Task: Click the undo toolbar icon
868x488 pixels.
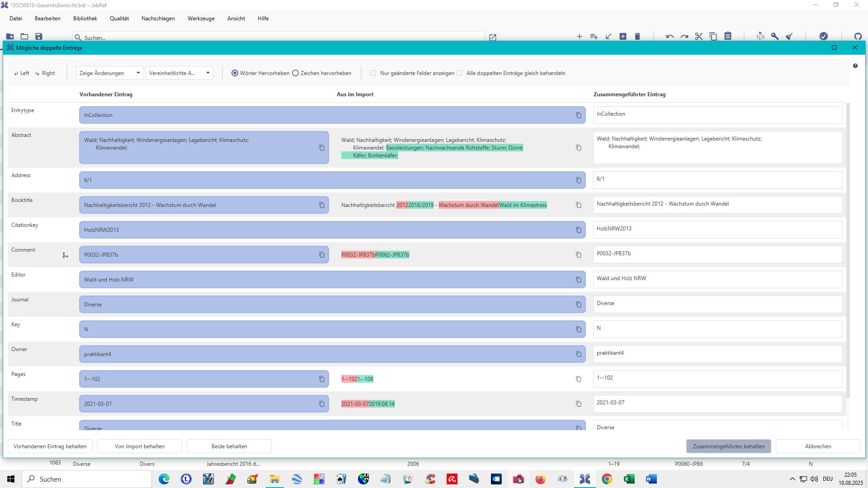Action: pos(670,37)
